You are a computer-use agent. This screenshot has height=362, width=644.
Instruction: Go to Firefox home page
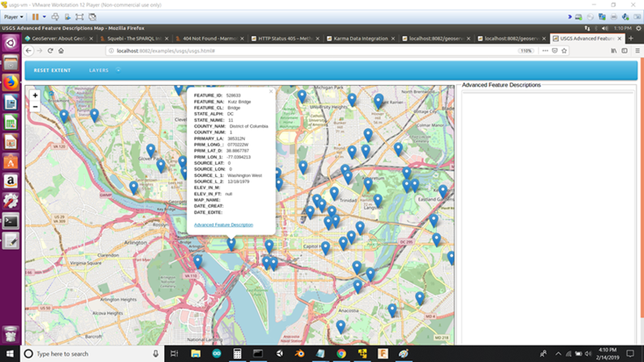[x=61, y=51]
